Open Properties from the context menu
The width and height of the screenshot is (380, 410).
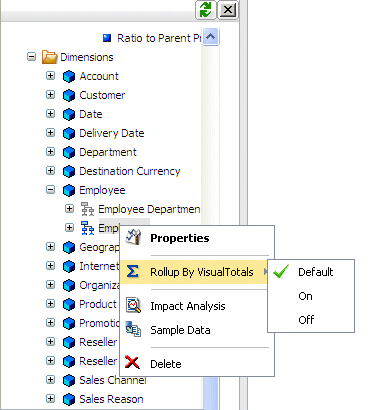tap(179, 238)
